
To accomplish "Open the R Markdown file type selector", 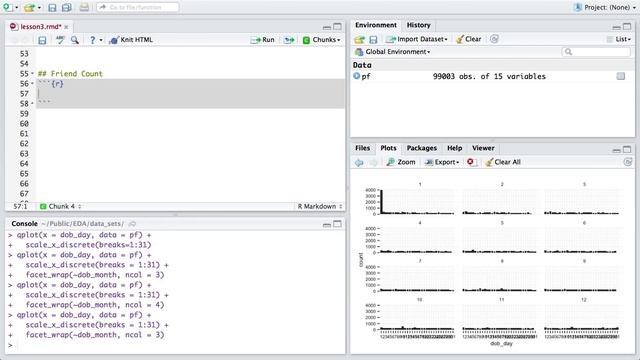I will [x=320, y=207].
